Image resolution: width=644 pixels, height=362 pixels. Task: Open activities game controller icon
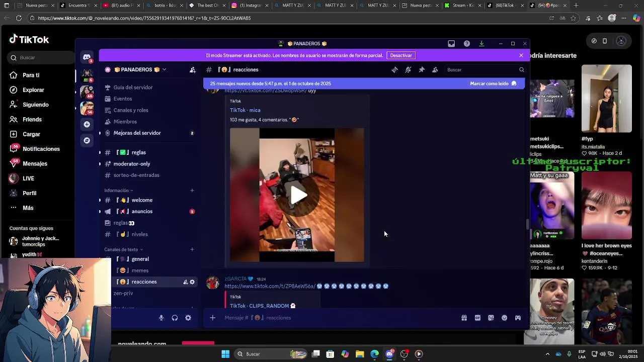point(518,318)
